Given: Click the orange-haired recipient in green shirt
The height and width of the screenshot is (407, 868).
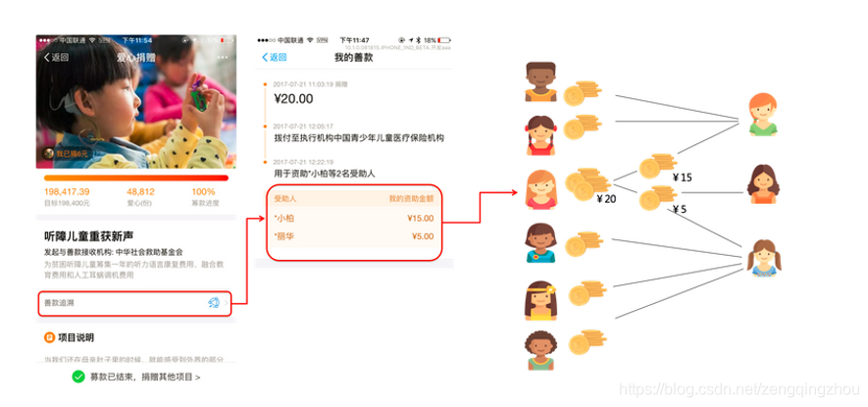Looking at the screenshot, I should tap(763, 114).
